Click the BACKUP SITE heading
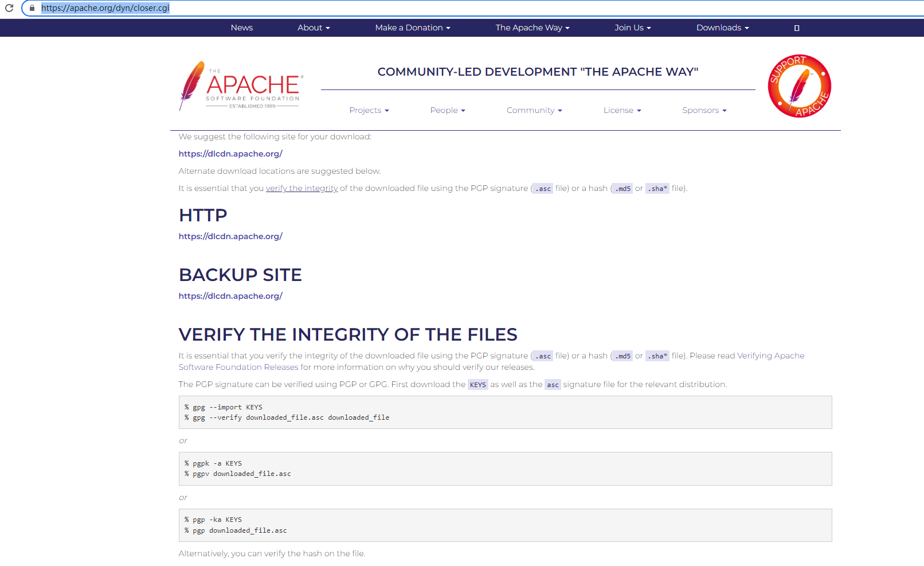The height and width of the screenshot is (566, 924). pos(240,275)
